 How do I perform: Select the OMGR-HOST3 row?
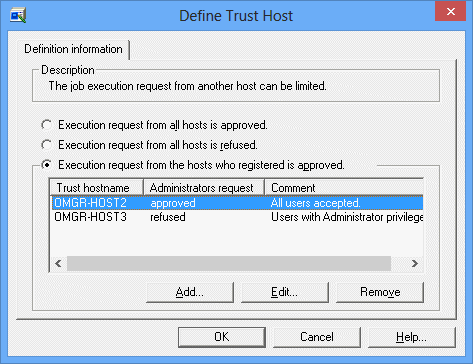(237, 217)
